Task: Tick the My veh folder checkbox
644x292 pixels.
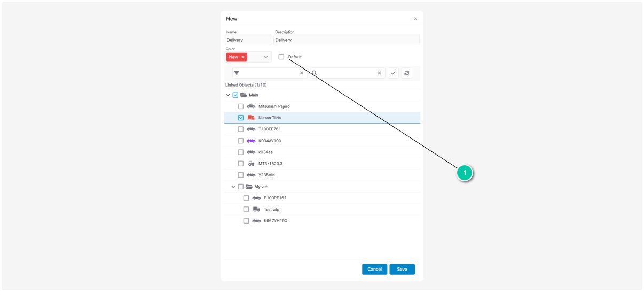Action: tap(240, 187)
